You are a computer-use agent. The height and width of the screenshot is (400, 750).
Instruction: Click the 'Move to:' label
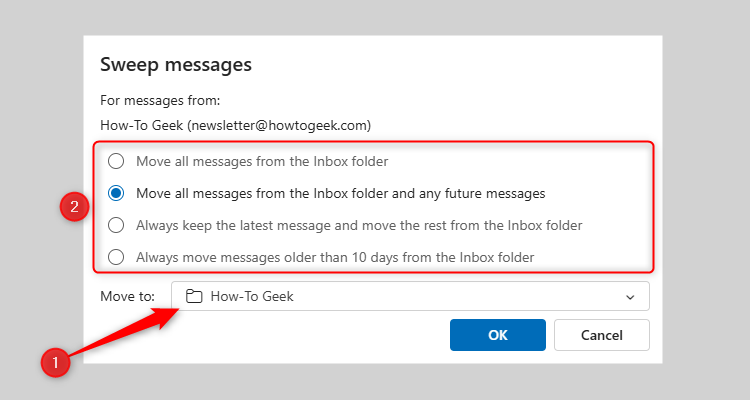127,297
